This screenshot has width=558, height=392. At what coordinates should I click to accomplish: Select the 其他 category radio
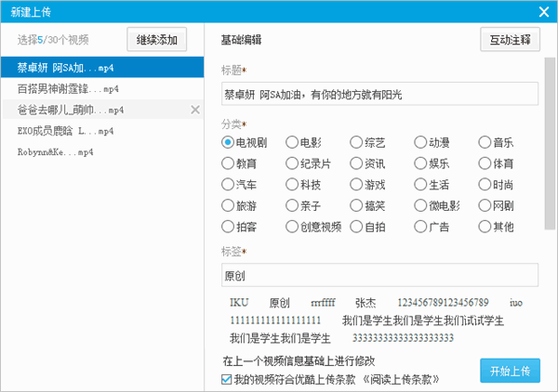coord(485,227)
